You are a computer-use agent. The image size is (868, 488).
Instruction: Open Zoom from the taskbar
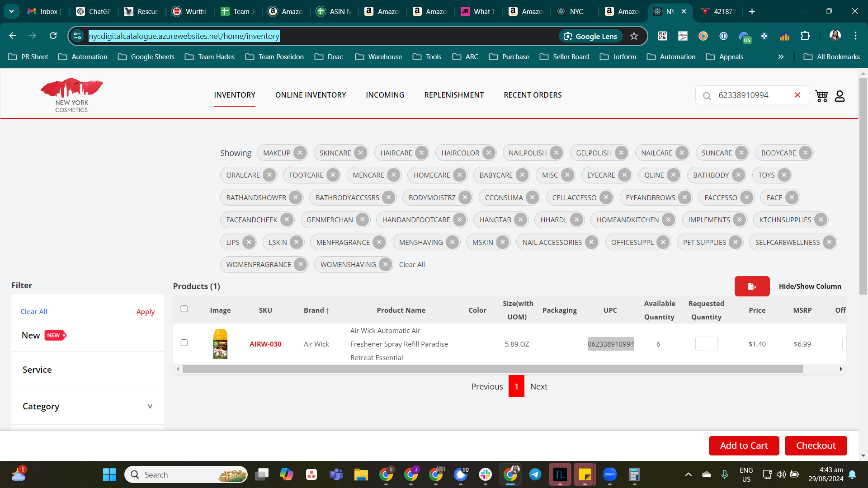(x=610, y=474)
